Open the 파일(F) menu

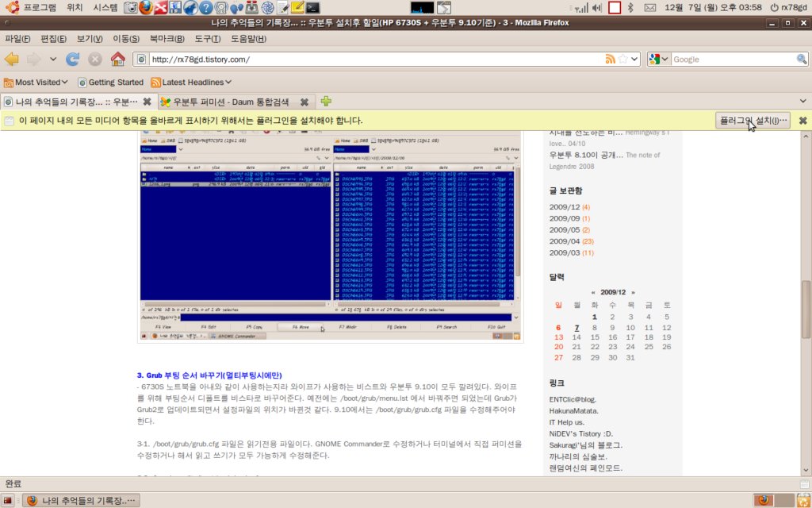(17, 39)
